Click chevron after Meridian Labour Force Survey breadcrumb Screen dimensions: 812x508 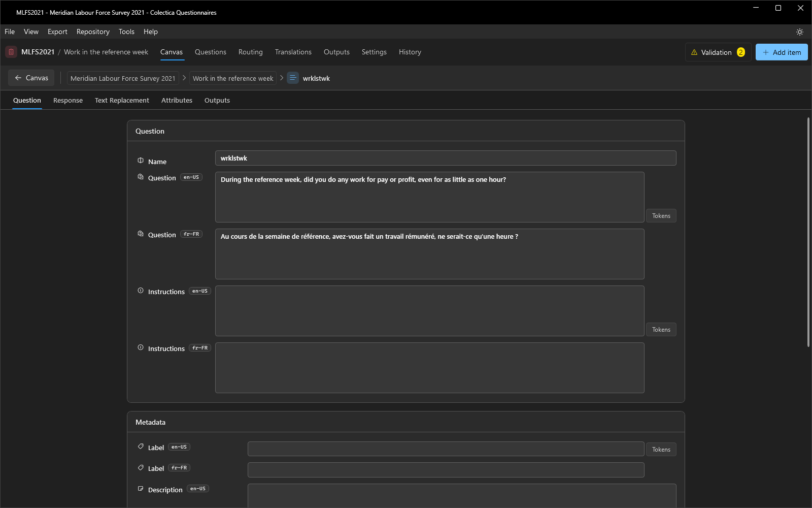(x=184, y=78)
